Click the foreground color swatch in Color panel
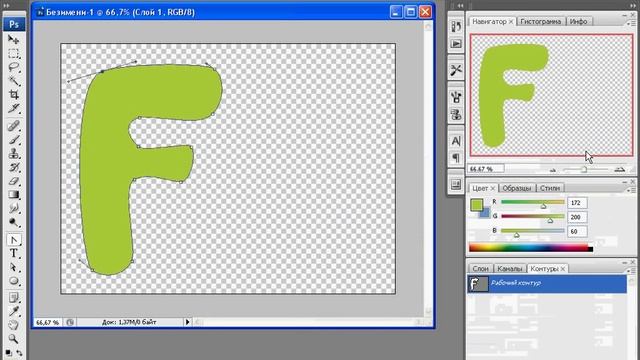This screenshot has height=360, width=640. pyautogui.click(x=476, y=204)
